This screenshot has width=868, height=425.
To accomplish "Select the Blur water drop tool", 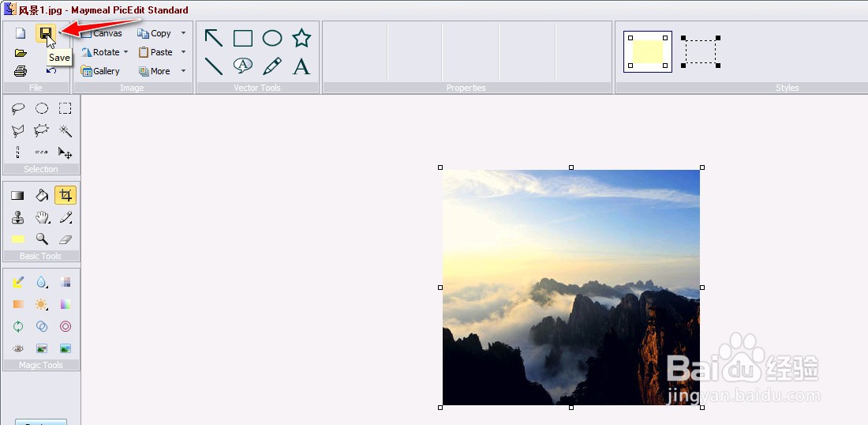I will click(42, 282).
